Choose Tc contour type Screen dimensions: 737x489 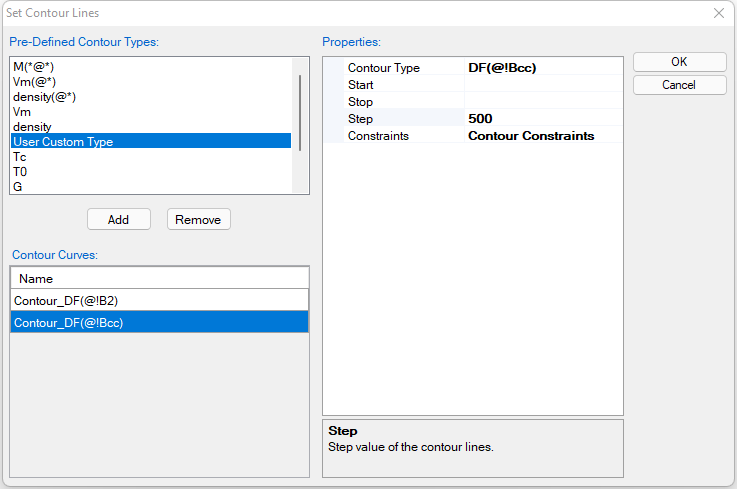coord(20,157)
